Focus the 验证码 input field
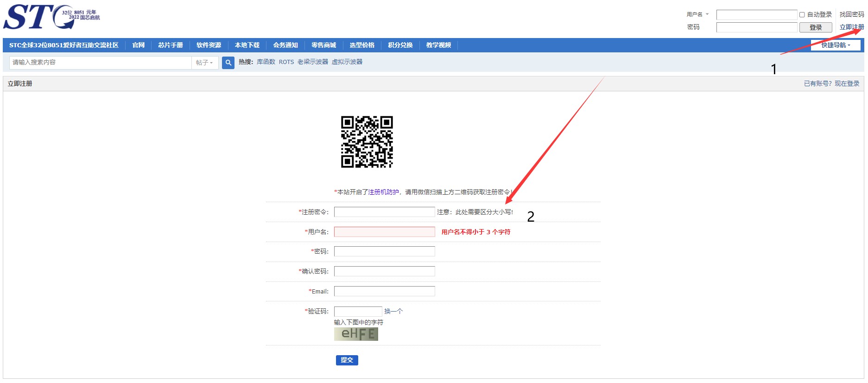Image resolution: width=868 pixels, height=383 pixels. tap(358, 311)
